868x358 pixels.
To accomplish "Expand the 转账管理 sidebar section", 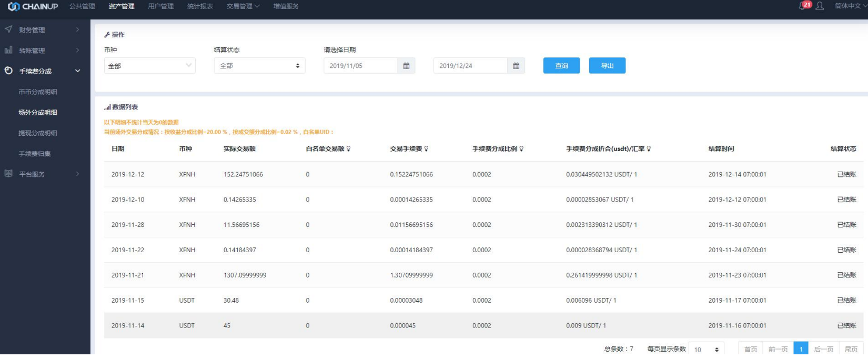I will coord(77,50).
